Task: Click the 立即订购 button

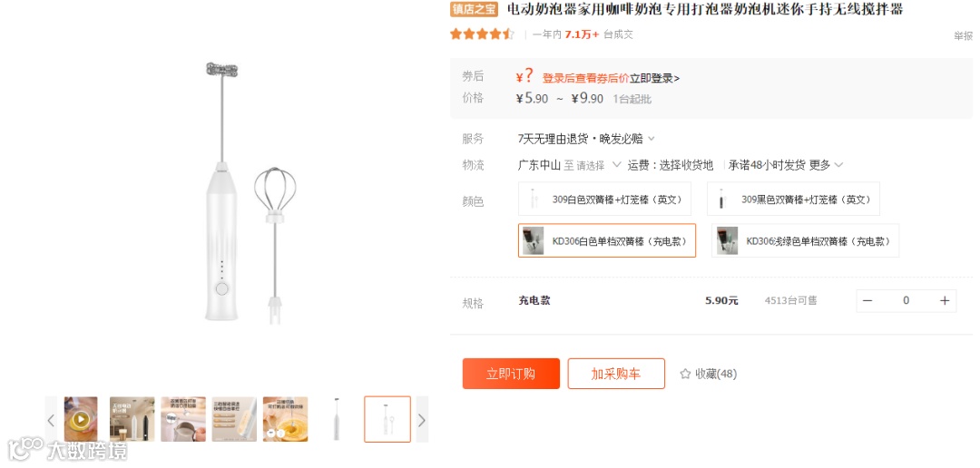Action: pos(511,374)
